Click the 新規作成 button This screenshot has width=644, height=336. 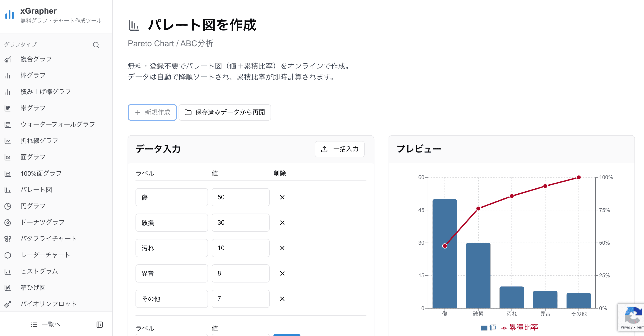click(152, 112)
